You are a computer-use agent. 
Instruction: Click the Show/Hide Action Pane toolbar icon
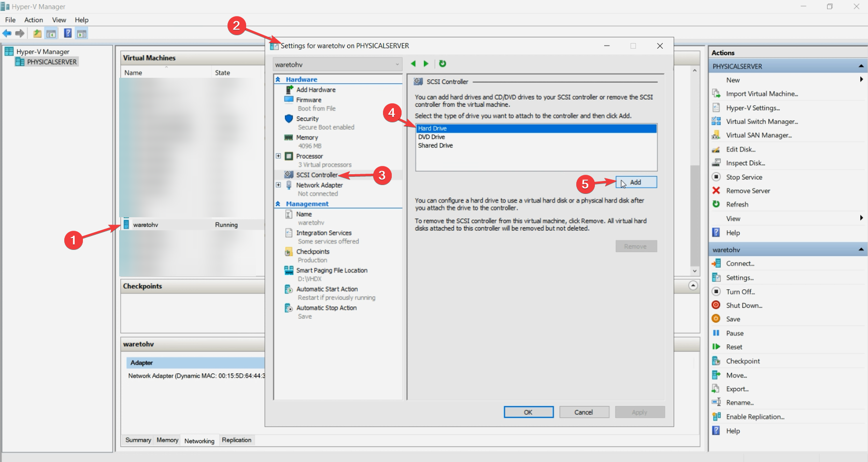click(81, 33)
